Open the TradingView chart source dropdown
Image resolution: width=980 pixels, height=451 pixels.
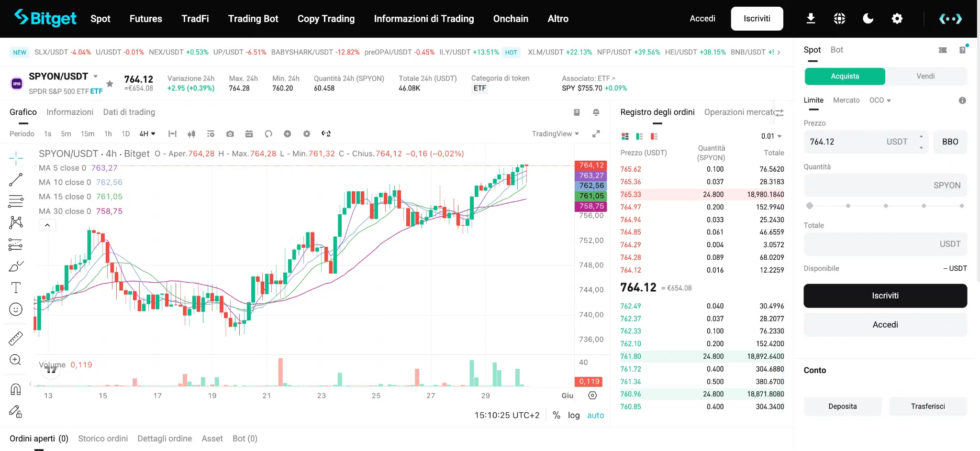coord(555,134)
